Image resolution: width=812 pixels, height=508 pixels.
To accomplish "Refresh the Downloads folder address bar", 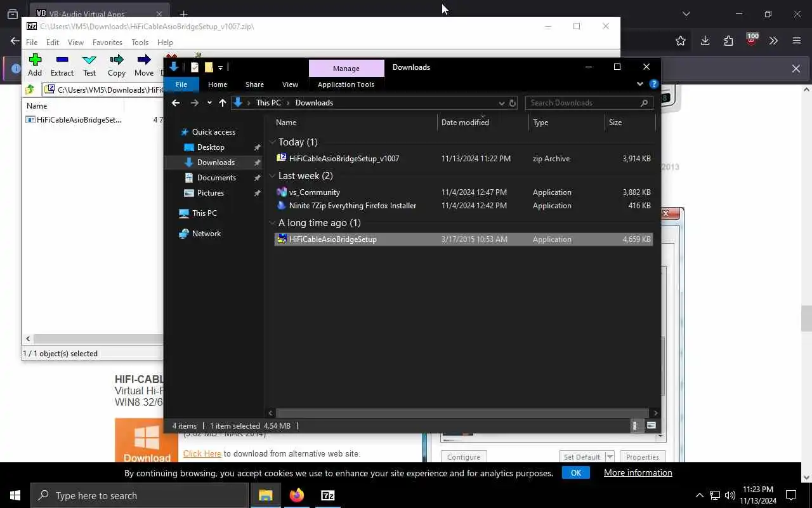I will 513,103.
